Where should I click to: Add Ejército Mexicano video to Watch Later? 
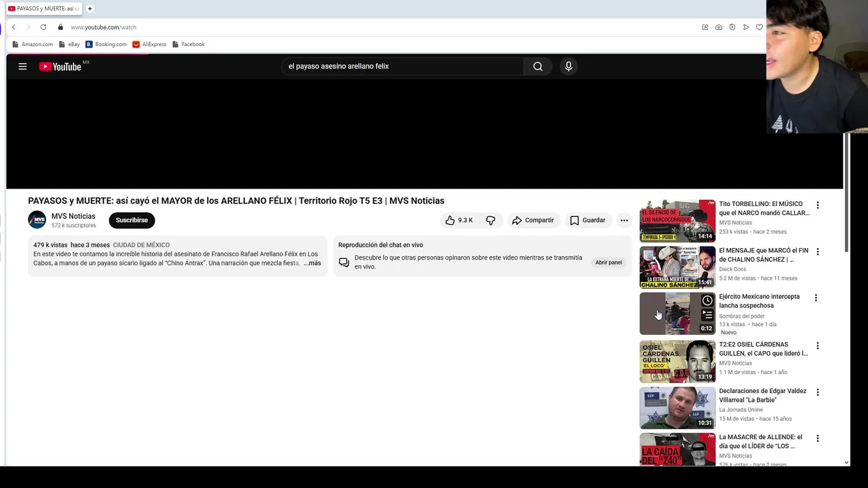[707, 300]
